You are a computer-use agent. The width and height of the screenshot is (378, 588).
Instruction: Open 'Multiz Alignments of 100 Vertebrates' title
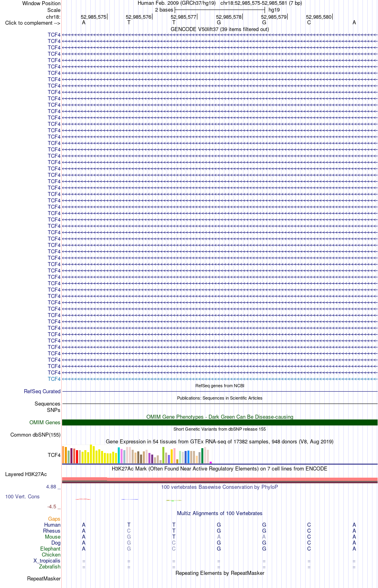(x=220, y=513)
